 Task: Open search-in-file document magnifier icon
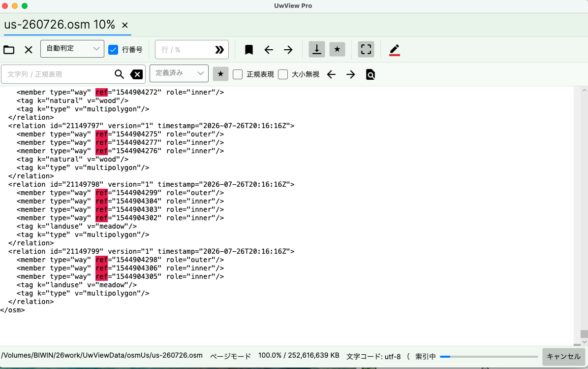tap(370, 74)
